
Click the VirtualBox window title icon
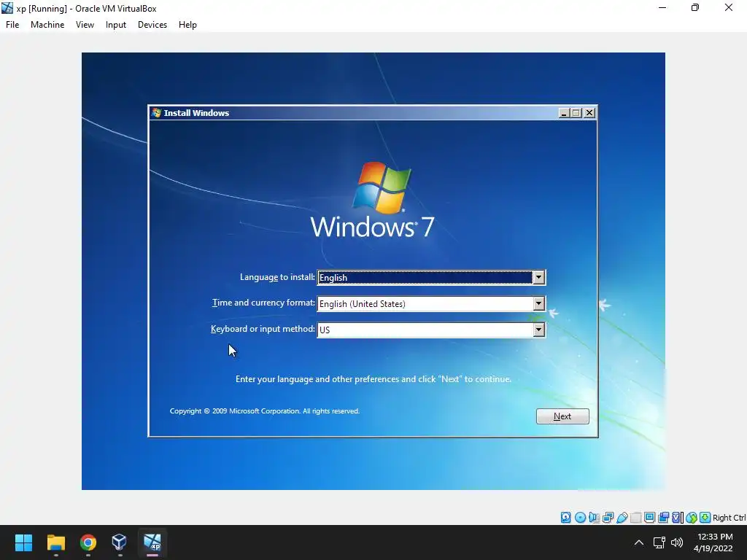coord(7,8)
